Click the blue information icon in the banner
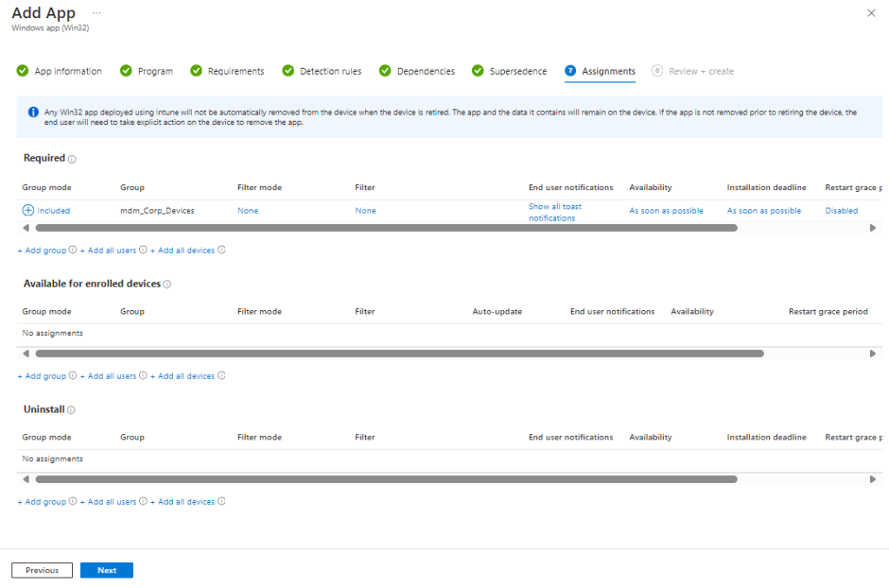The width and height of the screenshot is (889, 588). [33, 112]
